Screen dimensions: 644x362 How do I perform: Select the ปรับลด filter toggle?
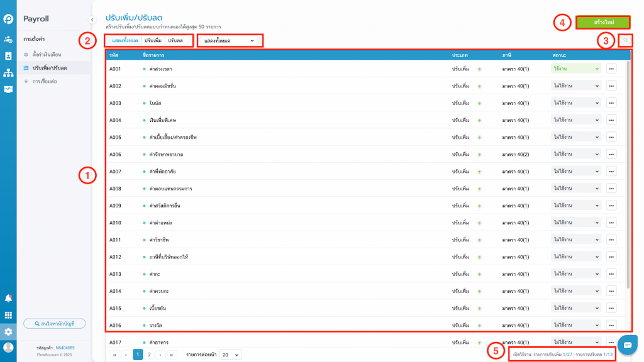175,41
